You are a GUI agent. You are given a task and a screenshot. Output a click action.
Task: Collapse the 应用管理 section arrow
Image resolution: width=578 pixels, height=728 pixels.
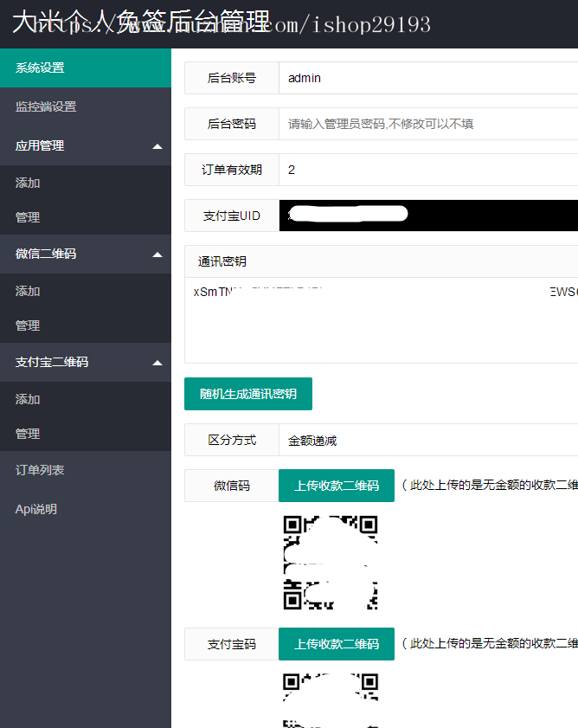point(157,146)
